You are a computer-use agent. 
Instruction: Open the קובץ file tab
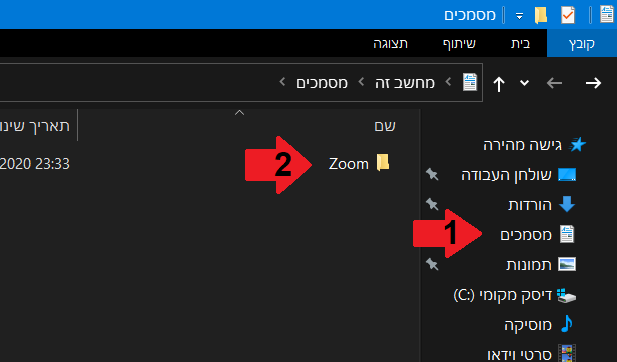tap(582, 43)
